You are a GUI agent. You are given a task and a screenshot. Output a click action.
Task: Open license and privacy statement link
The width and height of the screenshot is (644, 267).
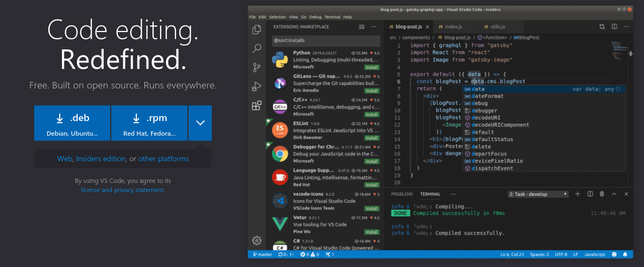[122, 190]
